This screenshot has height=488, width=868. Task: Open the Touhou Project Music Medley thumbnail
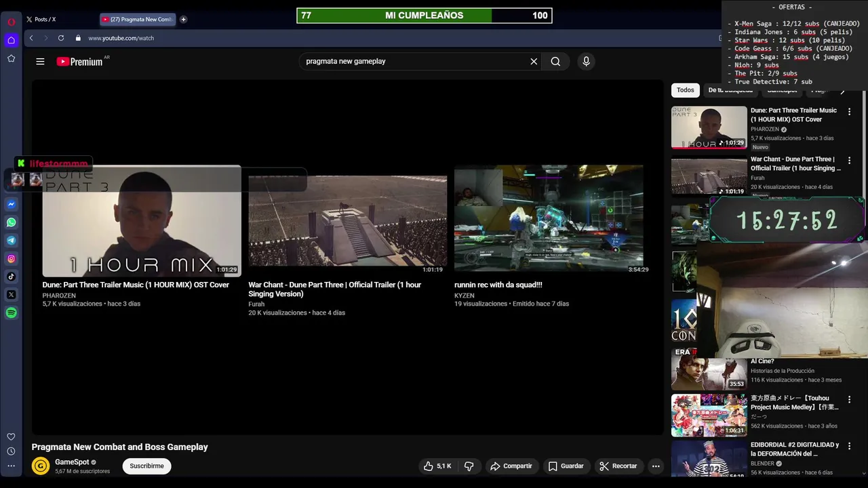point(709,415)
